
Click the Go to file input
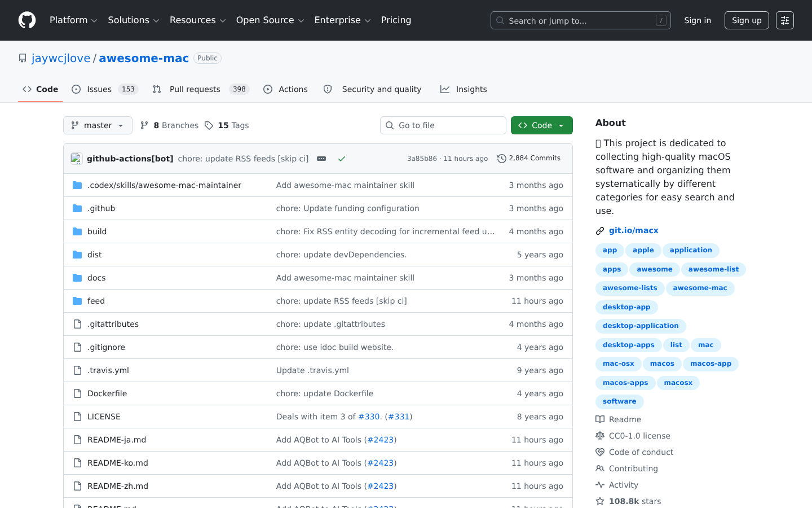coord(443,125)
